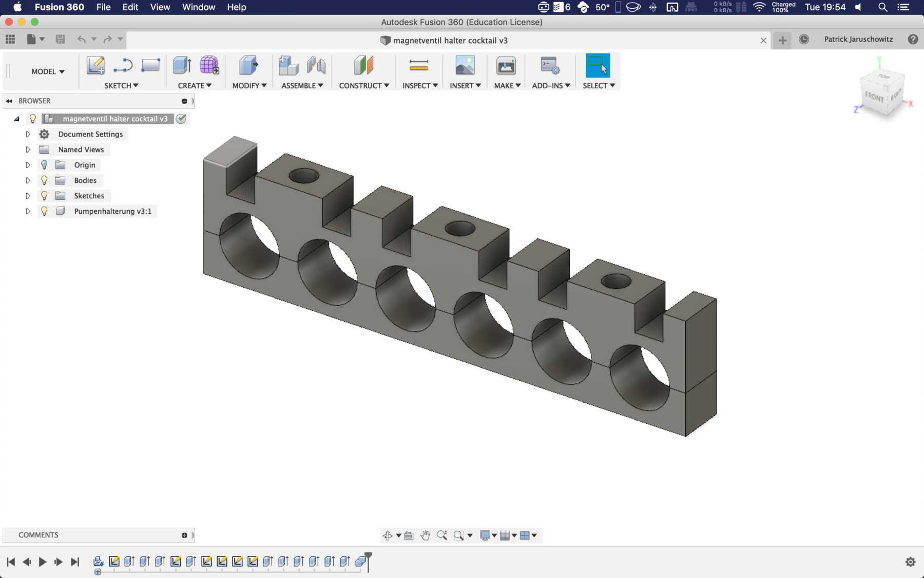924x578 pixels.
Task: Open the File menu in menu bar
Action: point(103,7)
